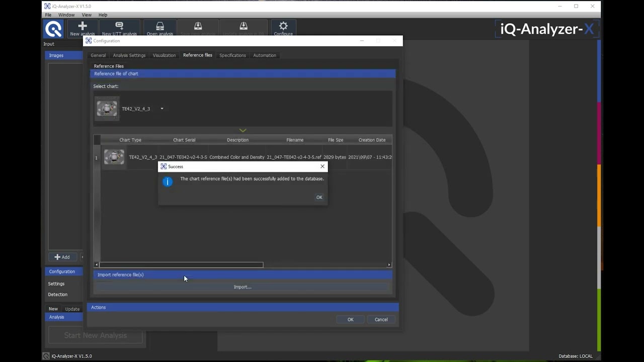Screen dimensions: 644x362
Task: Click the Update analysis in DB icon
Action: (244, 26)
